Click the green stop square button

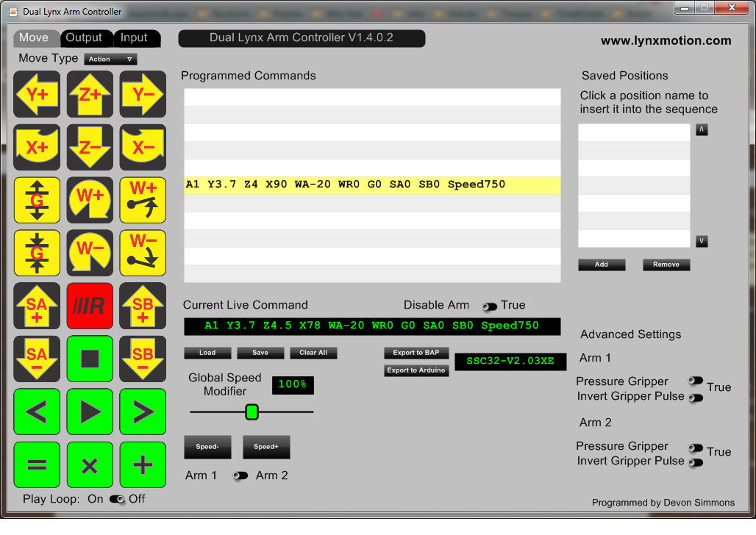point(90,359)
